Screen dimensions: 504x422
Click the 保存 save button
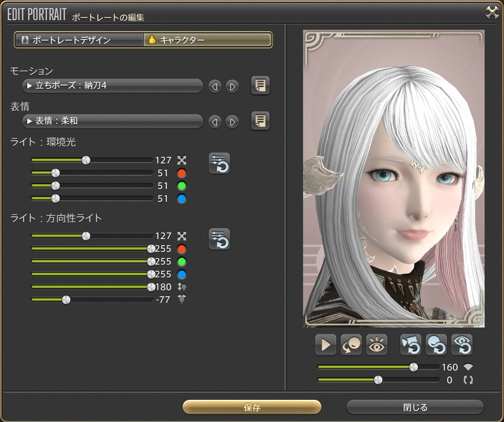[x=252, y=407]
